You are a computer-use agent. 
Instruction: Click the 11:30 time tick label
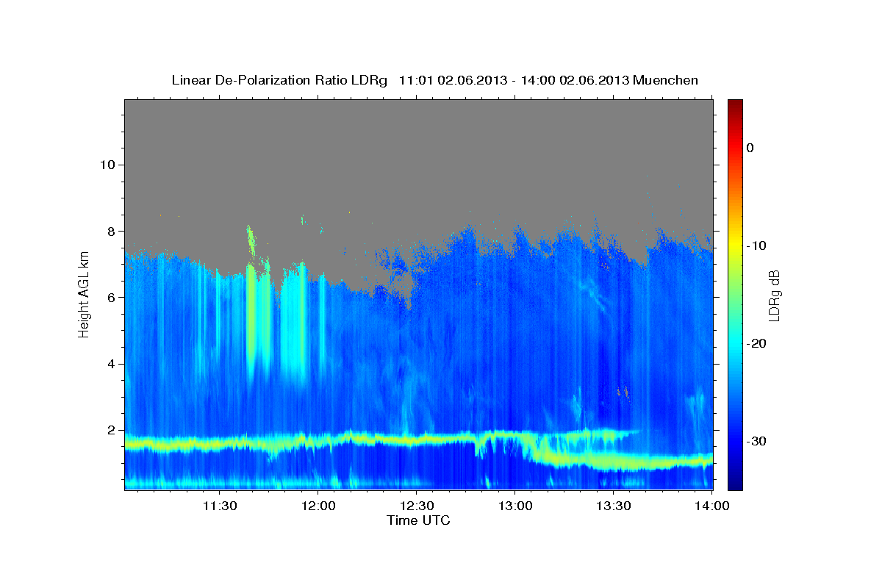tap(219, 506)
